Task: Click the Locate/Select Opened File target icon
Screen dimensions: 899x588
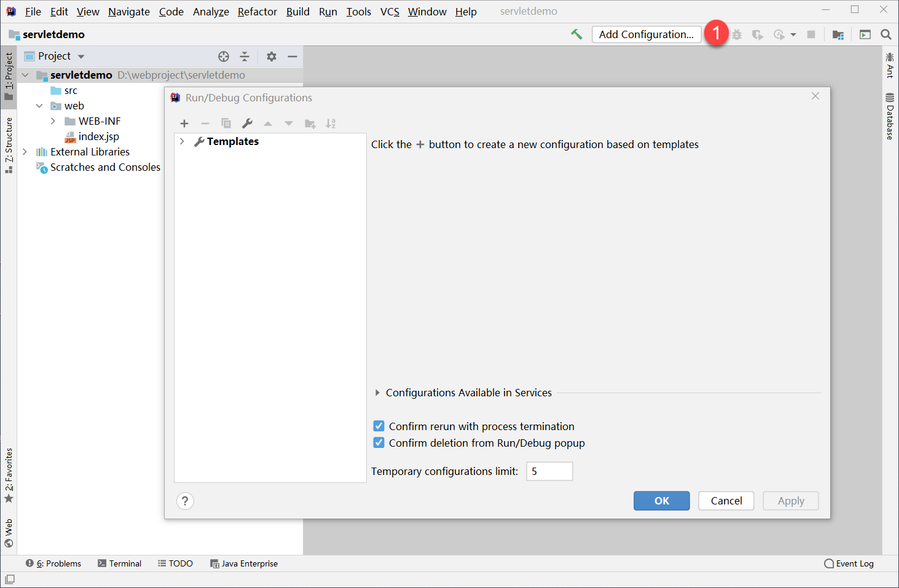Action: [224, 57]
